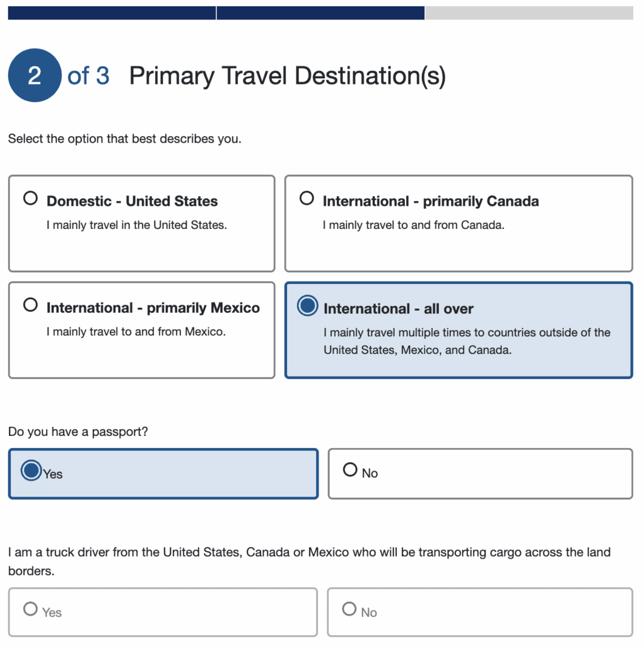Answer Yes to the passport question
The height and width of the screenshot is (646, 644).
click(30, 469)
